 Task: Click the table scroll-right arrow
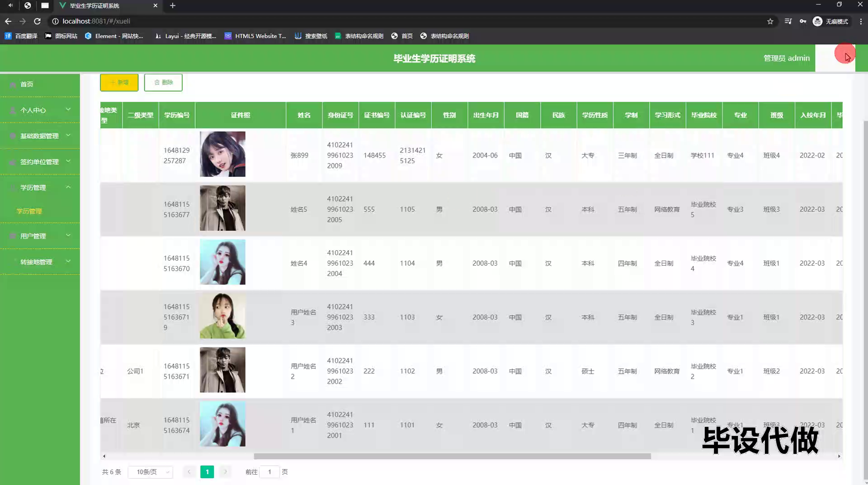tap(839, 456)
